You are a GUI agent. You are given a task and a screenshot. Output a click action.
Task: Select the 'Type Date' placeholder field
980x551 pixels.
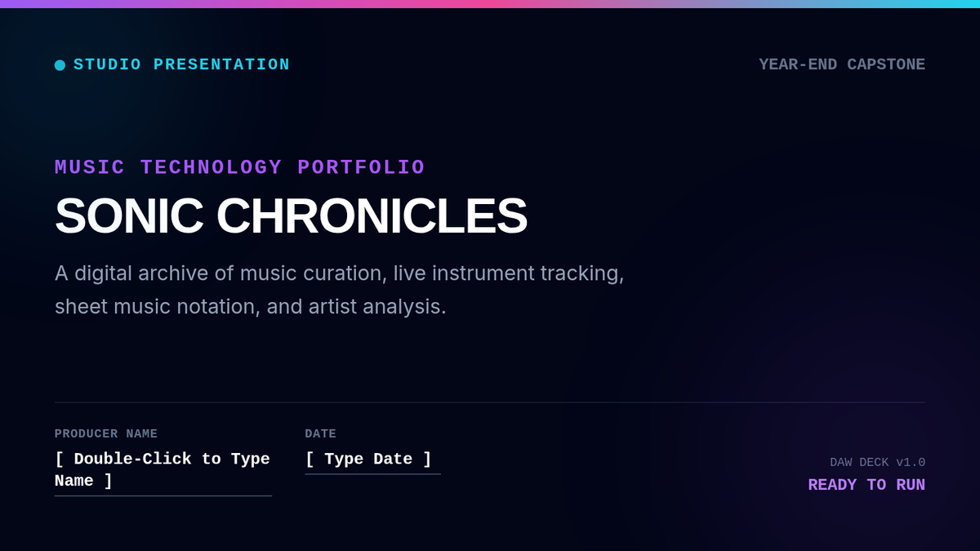click(x=372, y=460)
